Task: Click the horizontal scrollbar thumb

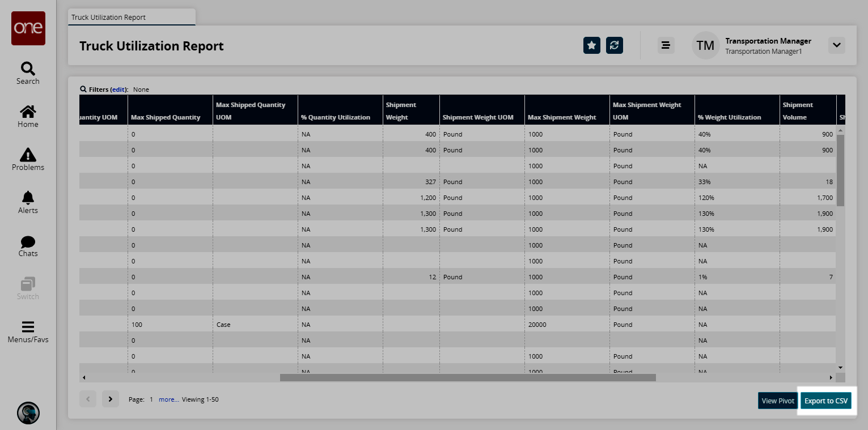Action: tap(468, 377)
